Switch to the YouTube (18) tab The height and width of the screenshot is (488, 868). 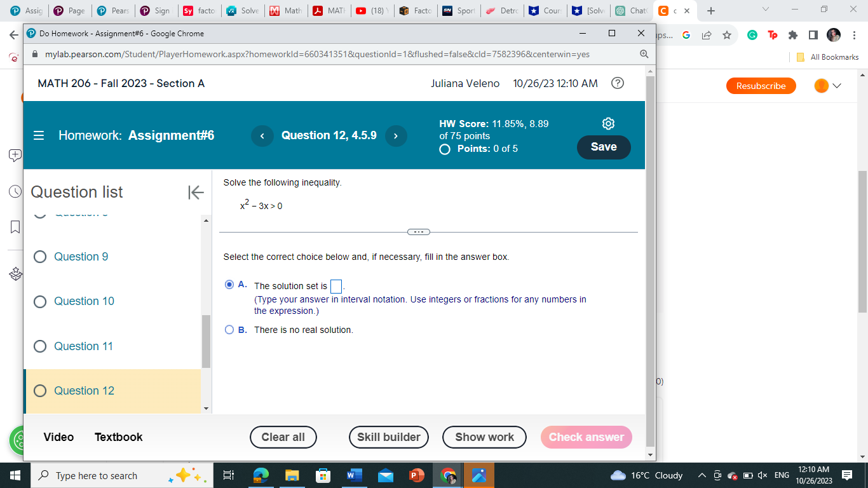click(371, 11)
